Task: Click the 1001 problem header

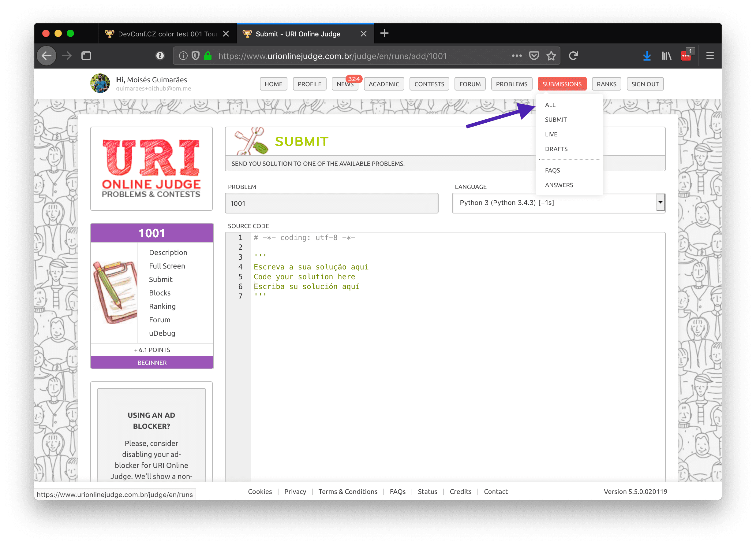Action: 152,233
